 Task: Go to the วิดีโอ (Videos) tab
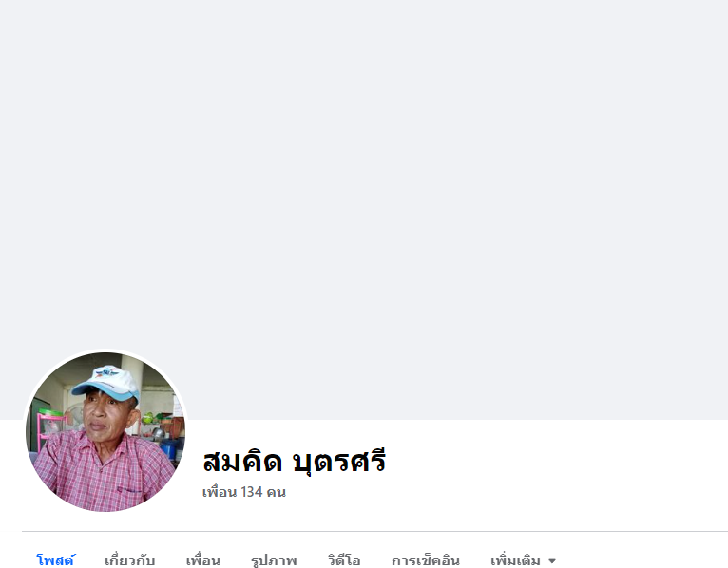point(344,560)
